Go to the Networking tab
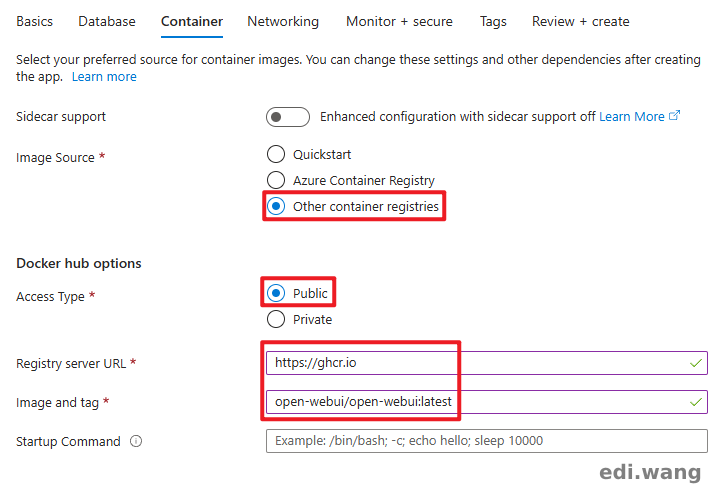This screenshot has height=497, width=715. click(283, 21)
